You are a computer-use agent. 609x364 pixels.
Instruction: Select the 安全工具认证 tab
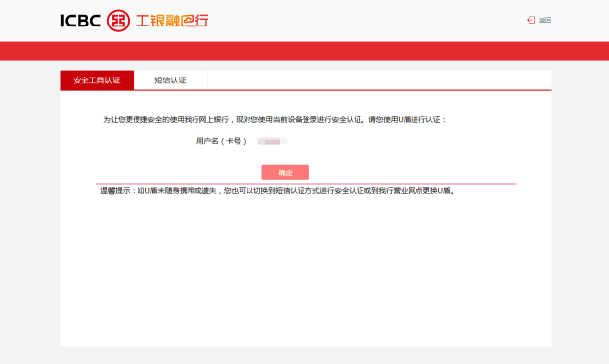[x=96, y=79]
